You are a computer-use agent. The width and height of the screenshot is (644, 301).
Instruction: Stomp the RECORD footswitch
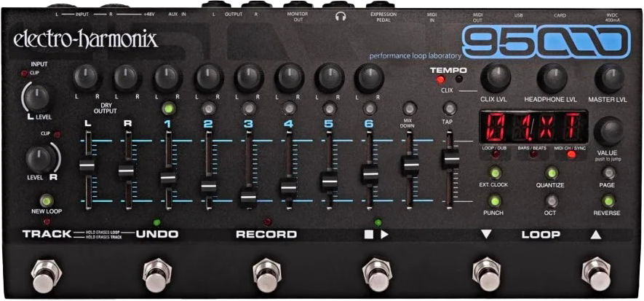pyautogui.click(x=266, y=275)
